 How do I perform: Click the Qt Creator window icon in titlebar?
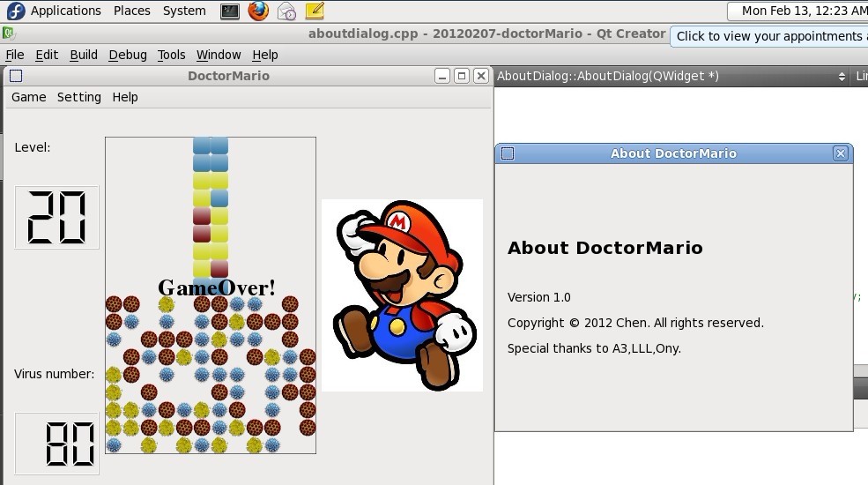pyautogui.click(x=8, y=34)
